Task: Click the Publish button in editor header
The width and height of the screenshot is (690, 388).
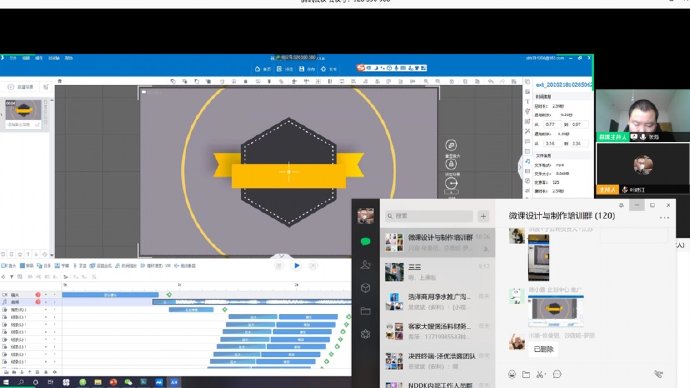Action: [x=329, y=69]
